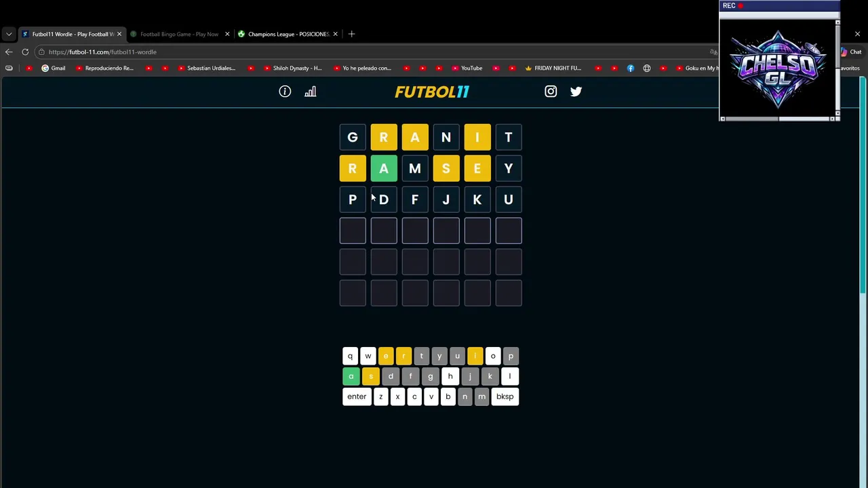Tap the gray m key
Viewport: 868px width, 488px height.
(x=481, y=396)
